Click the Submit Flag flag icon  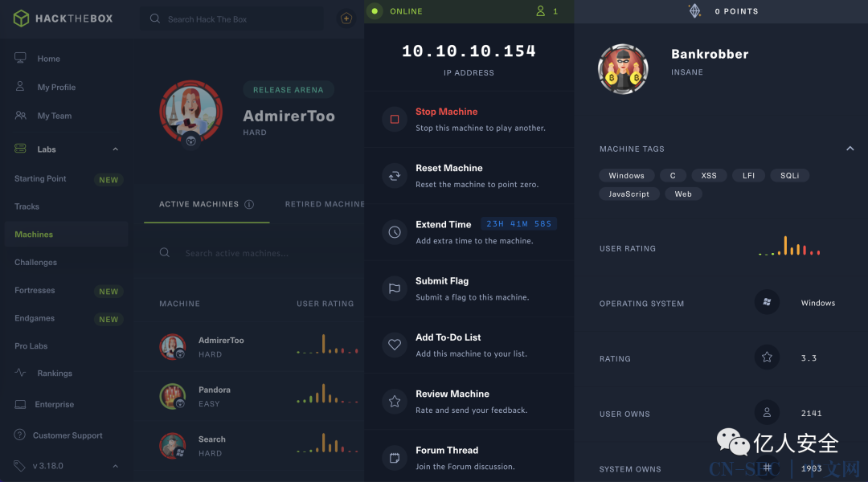point(395,288)
